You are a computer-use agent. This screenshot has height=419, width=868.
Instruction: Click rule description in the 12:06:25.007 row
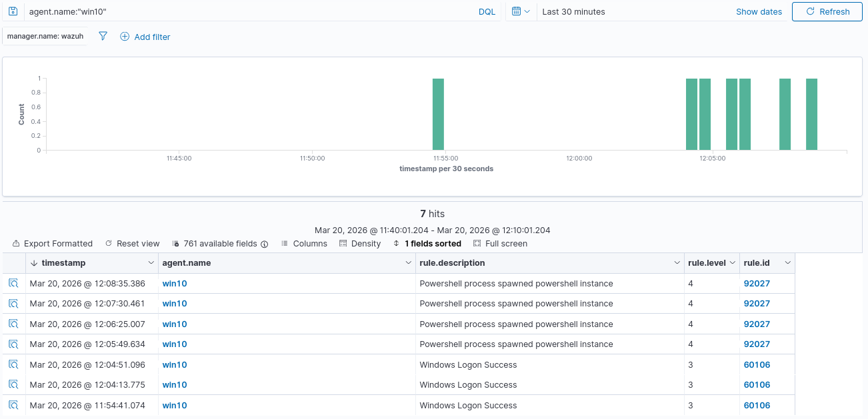click(x=516, y=324)
